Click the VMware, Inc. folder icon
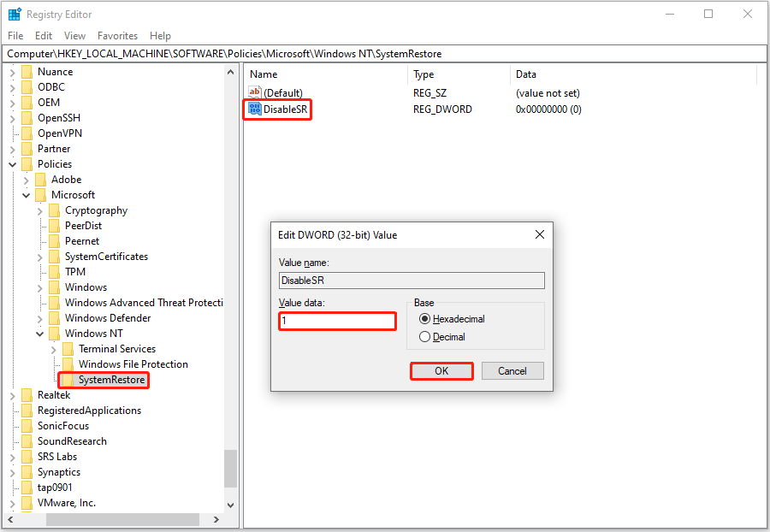Viewport: 770px width, 532px height. tap(27, 503)
